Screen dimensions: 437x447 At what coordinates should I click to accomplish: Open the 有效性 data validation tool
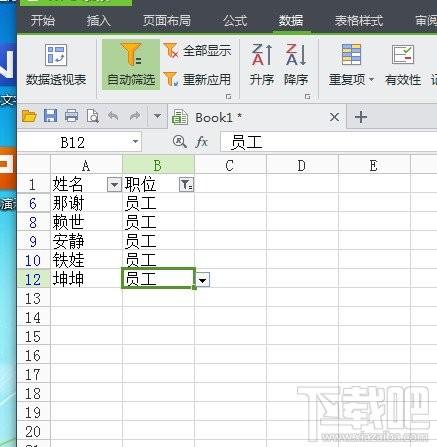pos(403,66)
